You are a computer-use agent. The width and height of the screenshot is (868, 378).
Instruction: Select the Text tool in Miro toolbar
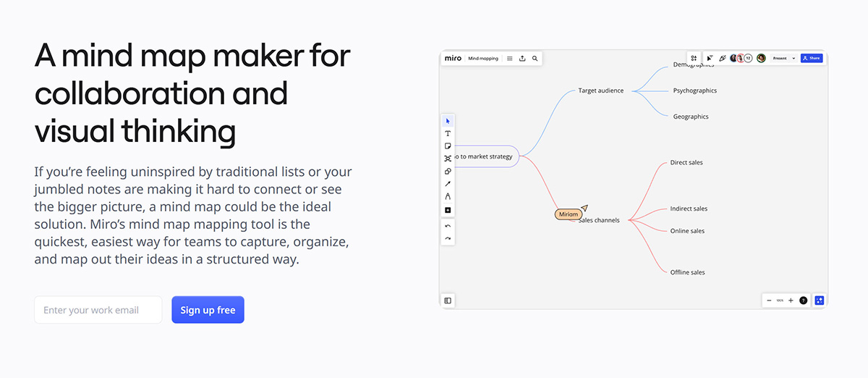click(x=448, y=134)
